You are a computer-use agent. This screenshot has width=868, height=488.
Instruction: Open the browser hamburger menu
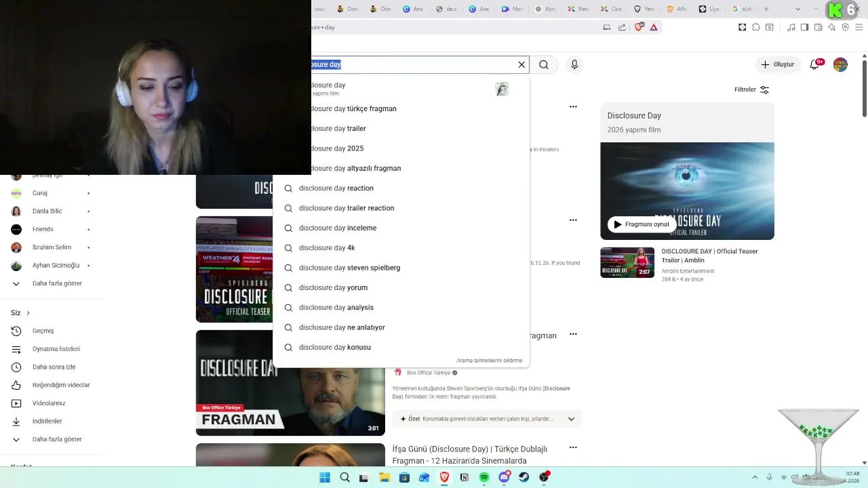pos(859,27)
